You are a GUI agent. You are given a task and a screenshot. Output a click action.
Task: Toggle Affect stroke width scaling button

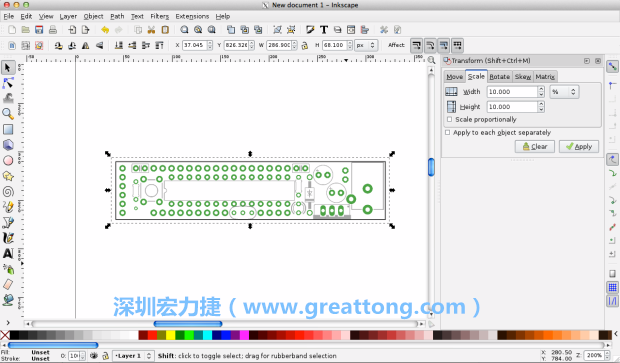416,45
